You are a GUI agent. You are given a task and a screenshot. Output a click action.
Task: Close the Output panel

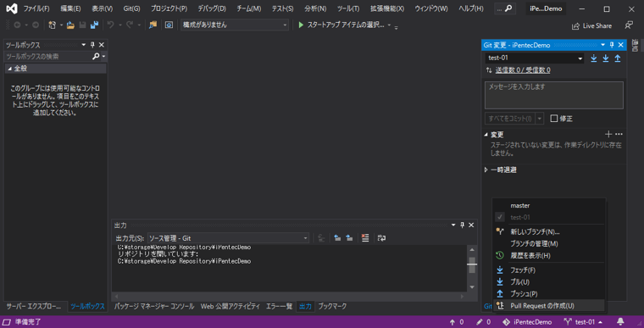pos(471,225)
